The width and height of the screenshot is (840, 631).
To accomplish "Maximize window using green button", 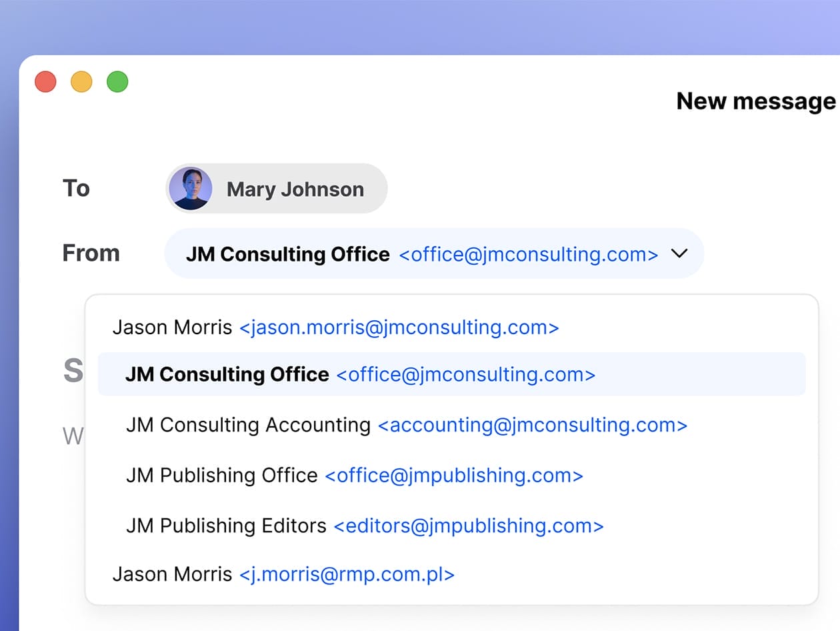I will 117,82.
